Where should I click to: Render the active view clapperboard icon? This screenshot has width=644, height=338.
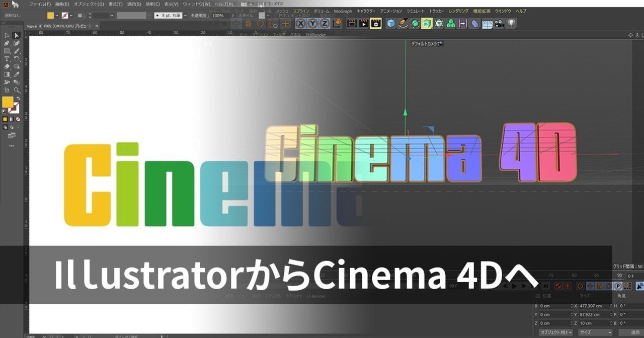[352, 23]
